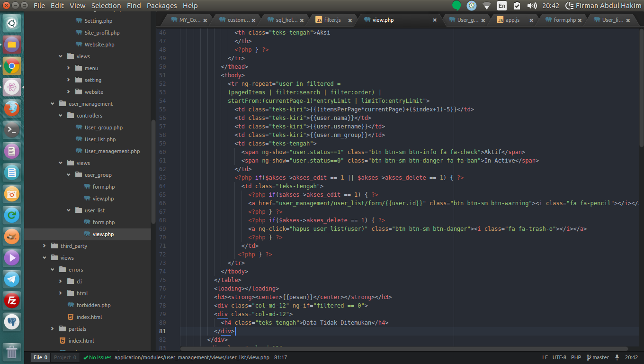
Task: Click the master git branch indicator
Action: [598, 357]
